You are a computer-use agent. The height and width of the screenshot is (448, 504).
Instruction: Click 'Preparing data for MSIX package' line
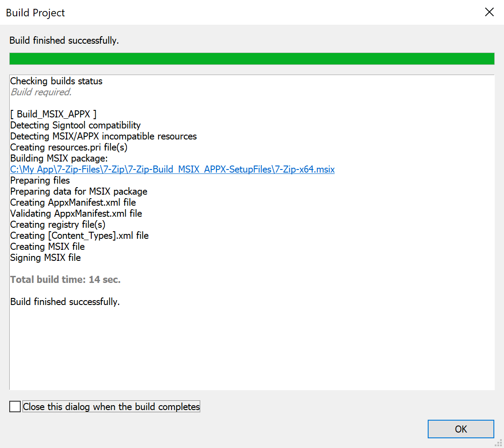pos(79,192)
